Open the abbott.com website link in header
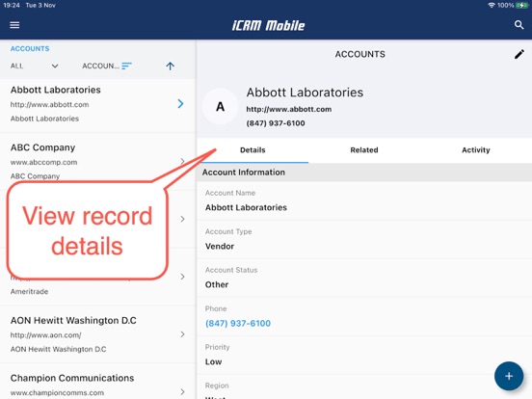532x399 pixels. [x=289, y=109]
